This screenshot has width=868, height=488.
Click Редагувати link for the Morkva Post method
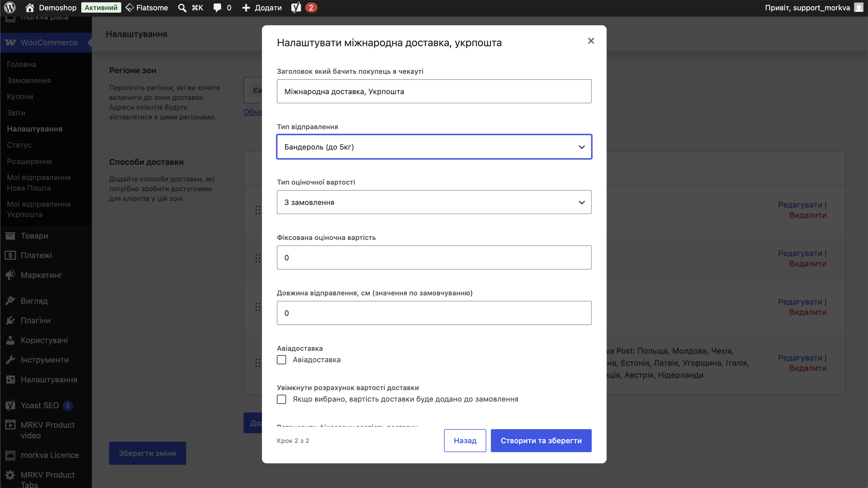(800, 358)
